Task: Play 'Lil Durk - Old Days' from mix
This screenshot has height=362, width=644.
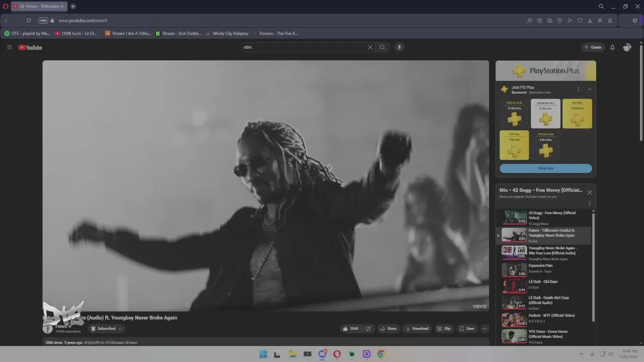Action: coord(543,286)
